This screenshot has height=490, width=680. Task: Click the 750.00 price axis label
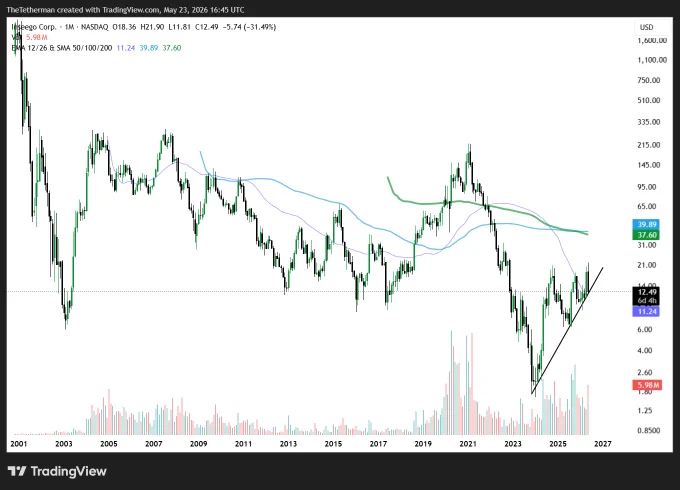(x=649, y=80)
